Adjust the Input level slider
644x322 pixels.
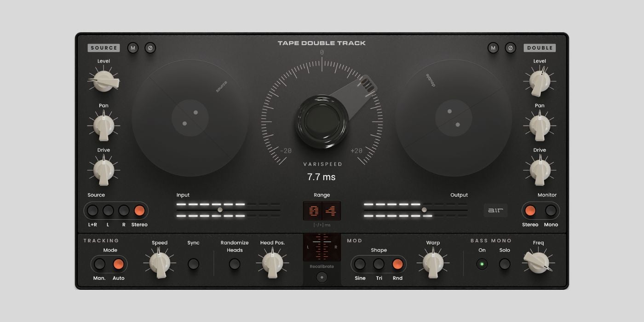pos(220,209)
